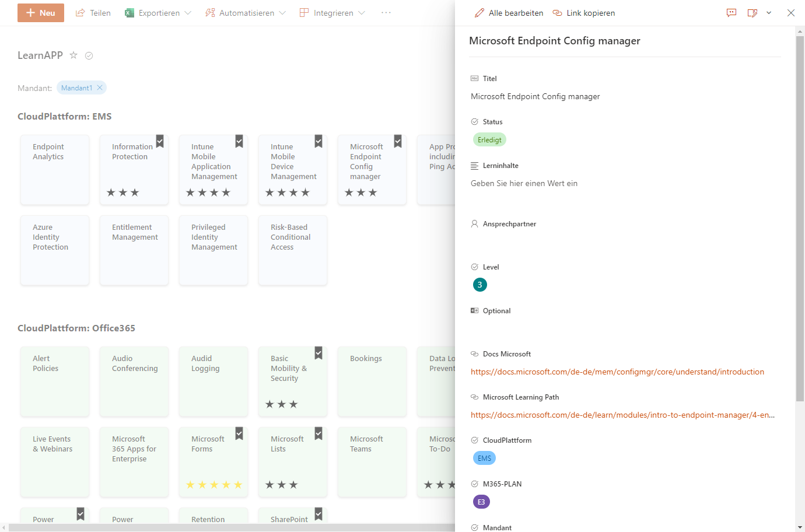Favorite the LearnAPP list with star

[73, 55]
